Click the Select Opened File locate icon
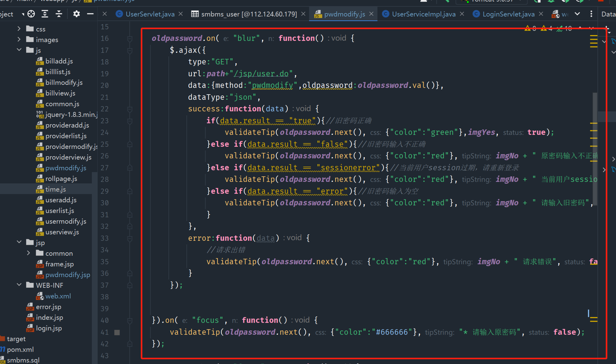 [31, 14]
